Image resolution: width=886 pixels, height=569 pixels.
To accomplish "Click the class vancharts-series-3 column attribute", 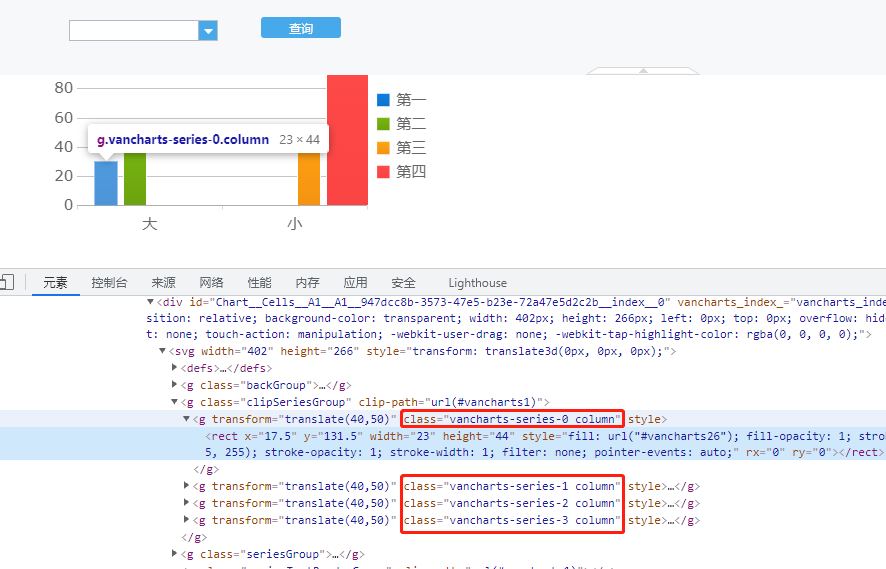I will point(512,520).
